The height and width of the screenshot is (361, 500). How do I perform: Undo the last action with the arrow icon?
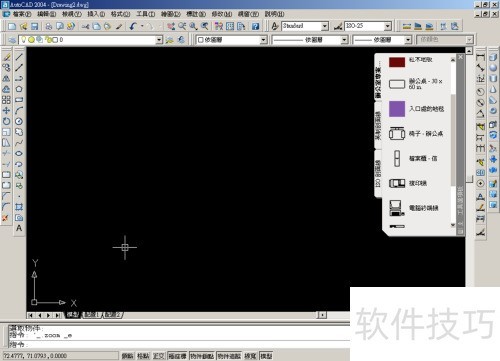[x=133, y=26]
